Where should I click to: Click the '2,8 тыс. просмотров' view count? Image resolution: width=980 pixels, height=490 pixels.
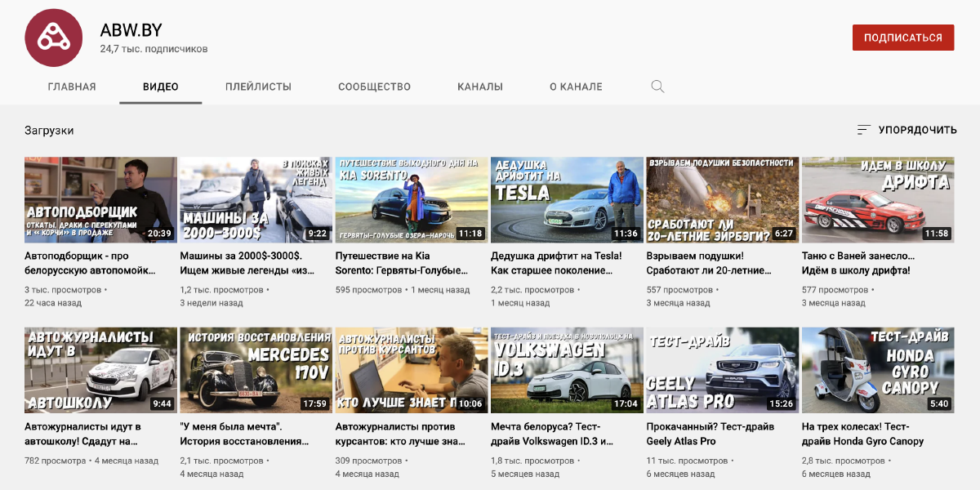[x=844, y=461]
